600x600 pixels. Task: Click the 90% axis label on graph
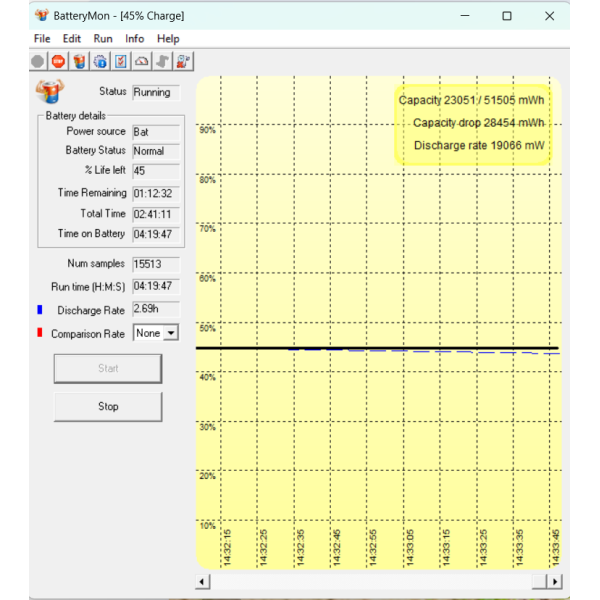coord(207,130)
